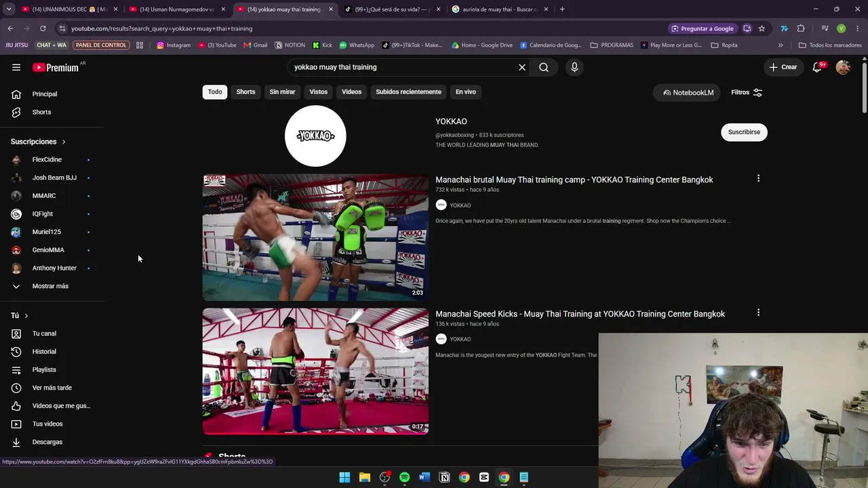This screenshot has height=488, width=868.
Task: Clear the search box text
Action: [522, 67]
